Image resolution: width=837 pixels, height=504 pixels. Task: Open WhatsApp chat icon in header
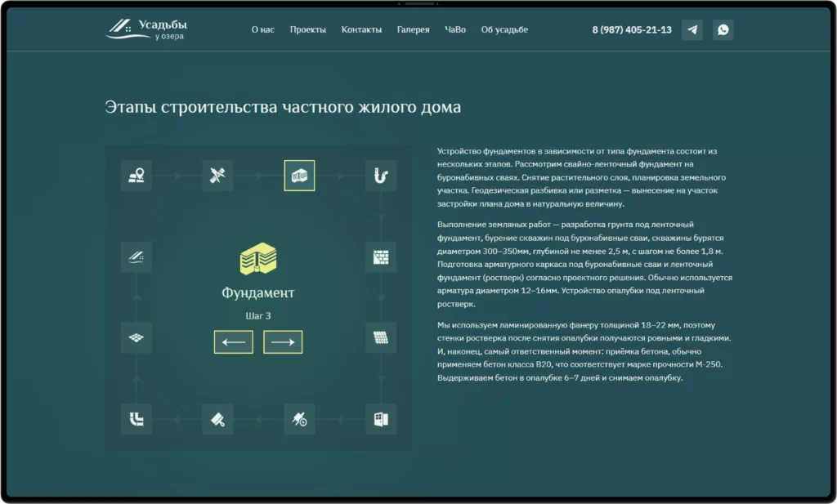[723, 30]
